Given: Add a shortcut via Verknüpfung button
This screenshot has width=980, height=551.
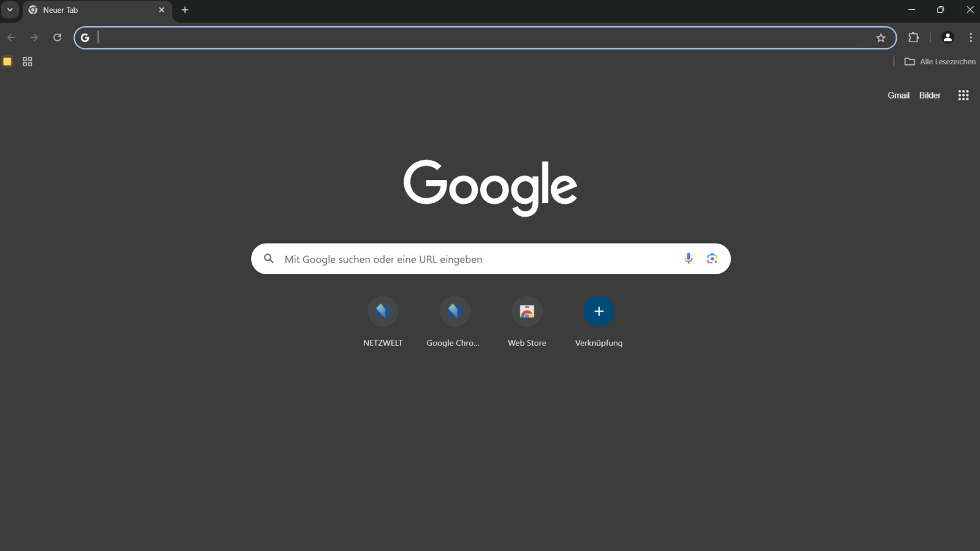Looking at the screenshot, I should pyautogui.click(x=599, y=323).
